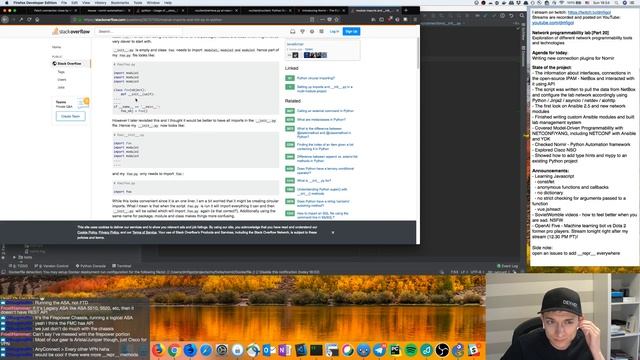640x360 pixels.
Task: Click the Cookie Policy link in the banner
Action: click(x=87, y=232)
